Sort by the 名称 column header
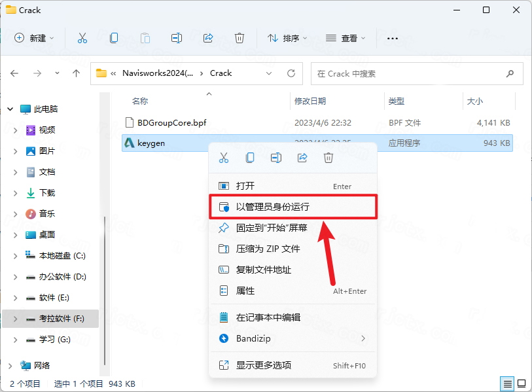The width and height of the screenshot is (532, 392). tap(140, 101)
